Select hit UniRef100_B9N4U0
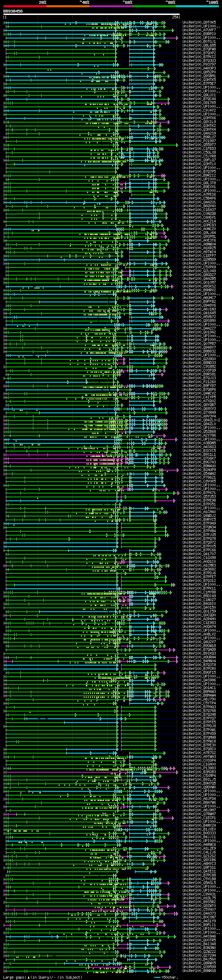Viewport: 222px width, 980px height. coord(199,466)
